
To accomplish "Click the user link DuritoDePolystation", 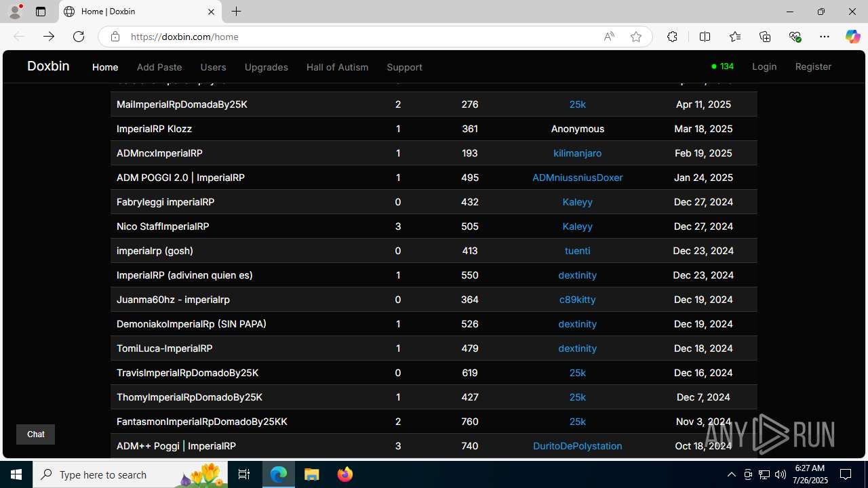I will 577,446.
